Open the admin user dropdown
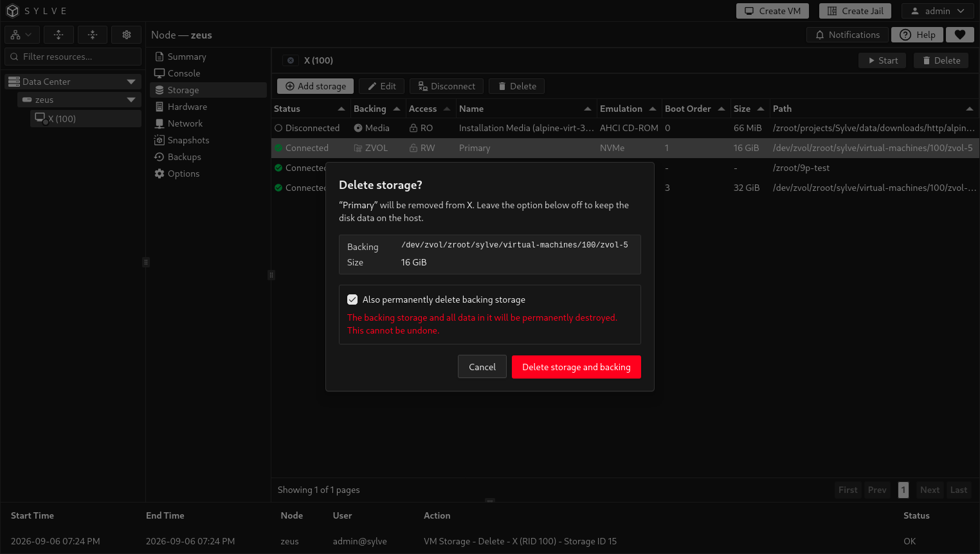 [938, 11]
